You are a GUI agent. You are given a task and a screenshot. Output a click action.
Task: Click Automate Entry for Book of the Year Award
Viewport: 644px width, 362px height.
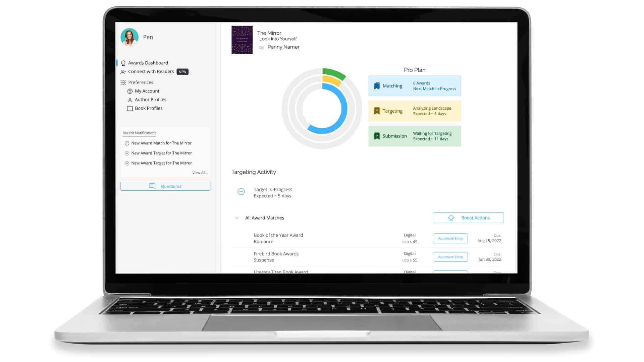[x=450, y=238]
